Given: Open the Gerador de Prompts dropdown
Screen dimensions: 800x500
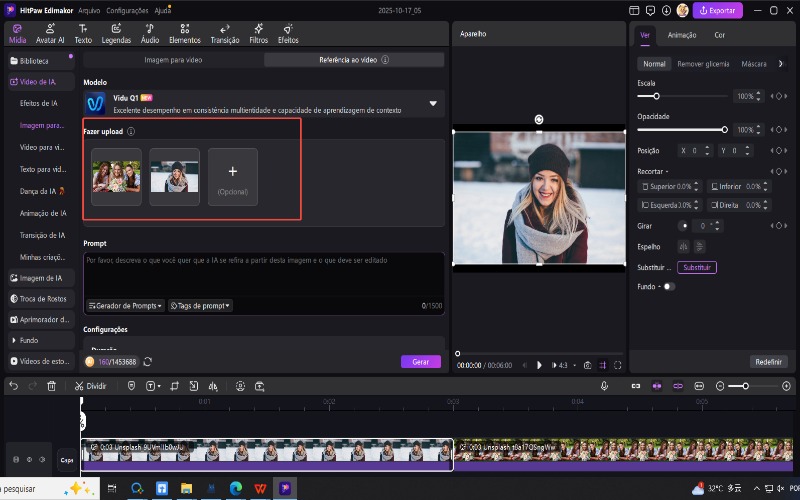Looking at the screenshot, I should pos(125,306).
